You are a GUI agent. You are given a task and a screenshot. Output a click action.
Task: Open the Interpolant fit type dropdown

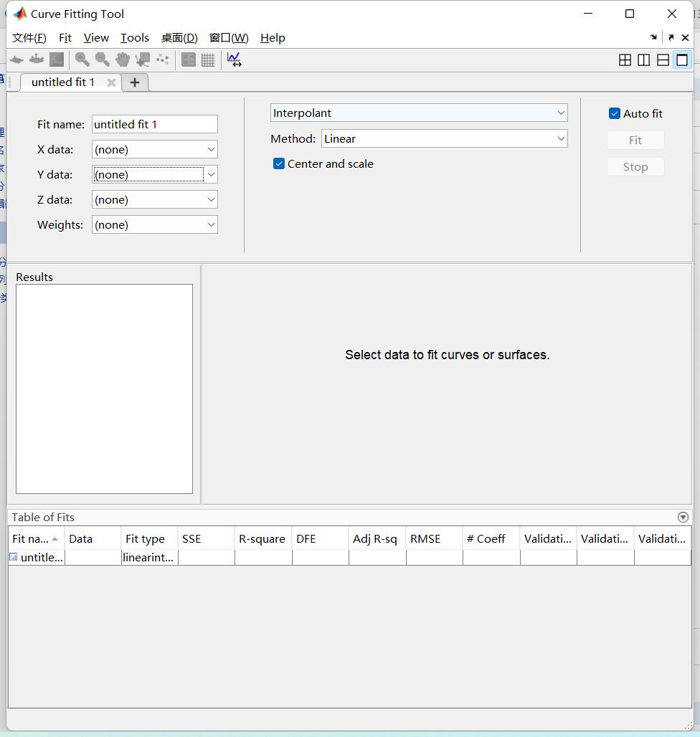(x=419, y=113)
